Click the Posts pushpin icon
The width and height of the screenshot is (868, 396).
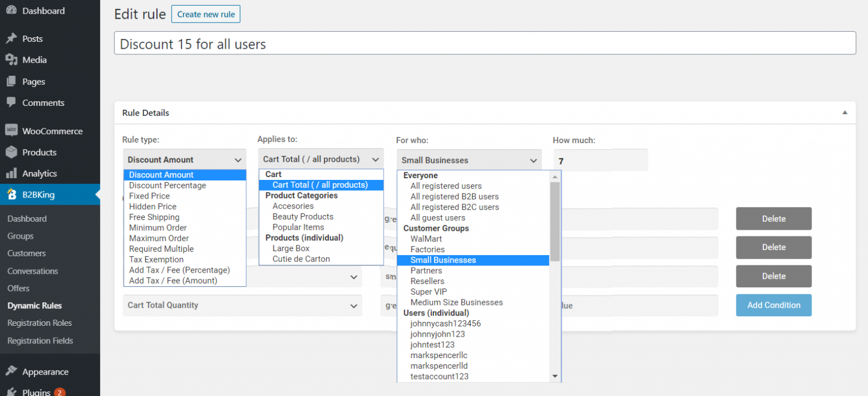11,38
